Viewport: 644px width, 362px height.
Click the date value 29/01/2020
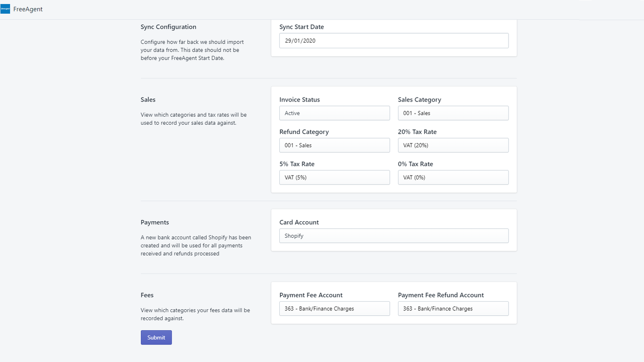[300, 40]
